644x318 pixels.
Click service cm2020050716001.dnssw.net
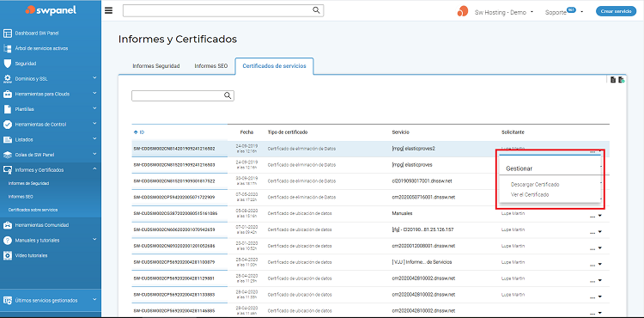[x=423, y=197]
